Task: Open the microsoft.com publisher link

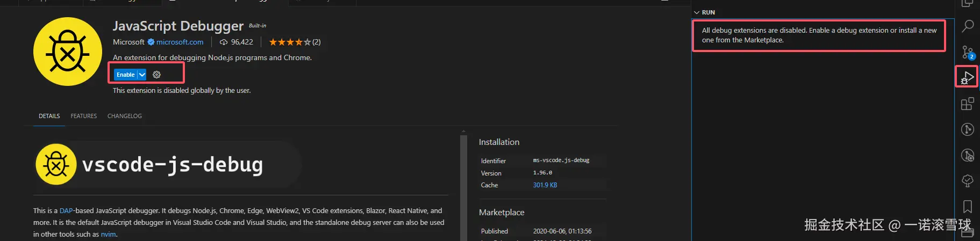Action: (180, 42)
